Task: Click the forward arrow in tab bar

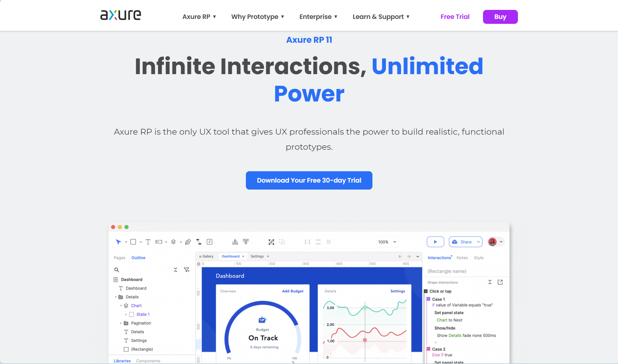Action: click(409, 256)
